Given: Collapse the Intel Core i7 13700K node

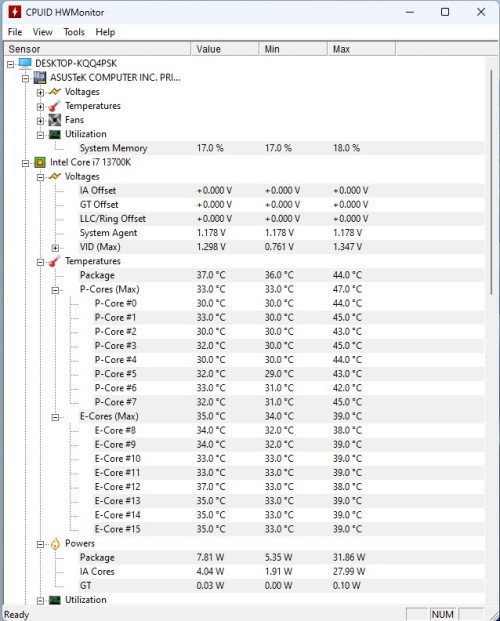Looking at the screenshot, I should tap(26, 163).
